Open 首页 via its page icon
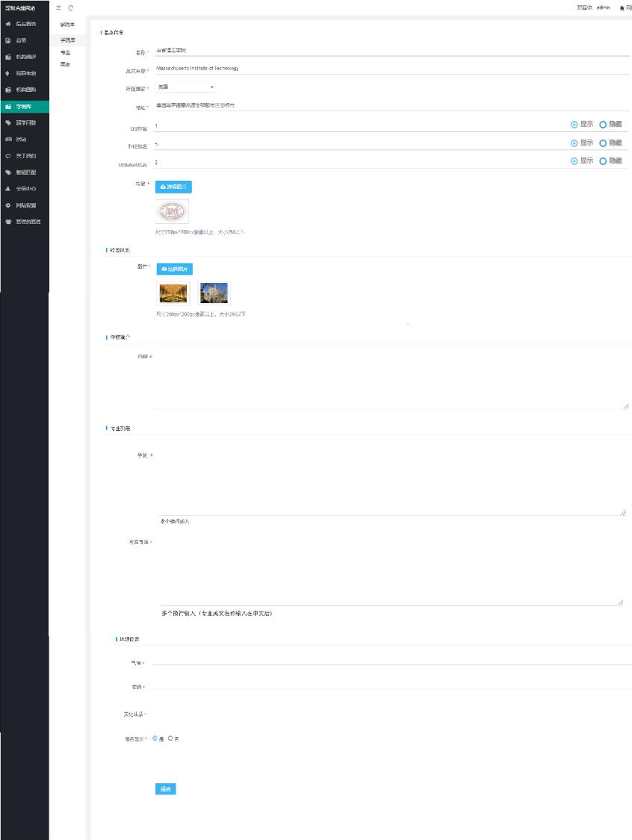This screenshot has width=632, height=840. click(8, 40)
